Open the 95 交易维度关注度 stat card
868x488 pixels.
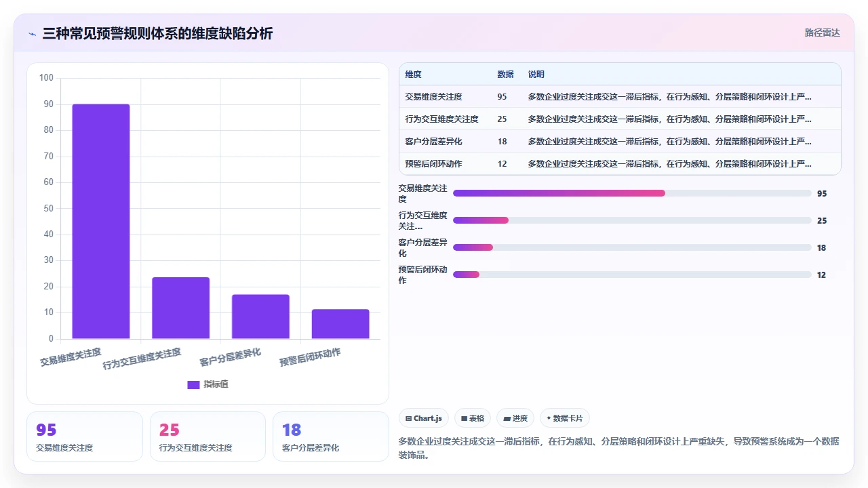point(85,436)
